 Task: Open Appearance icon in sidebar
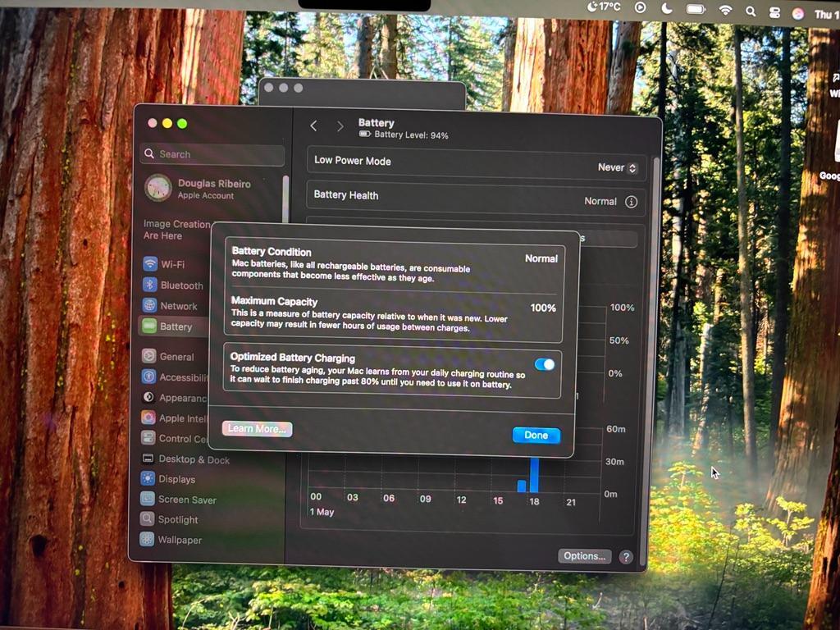pyautogui.click(x=148, y=397)
